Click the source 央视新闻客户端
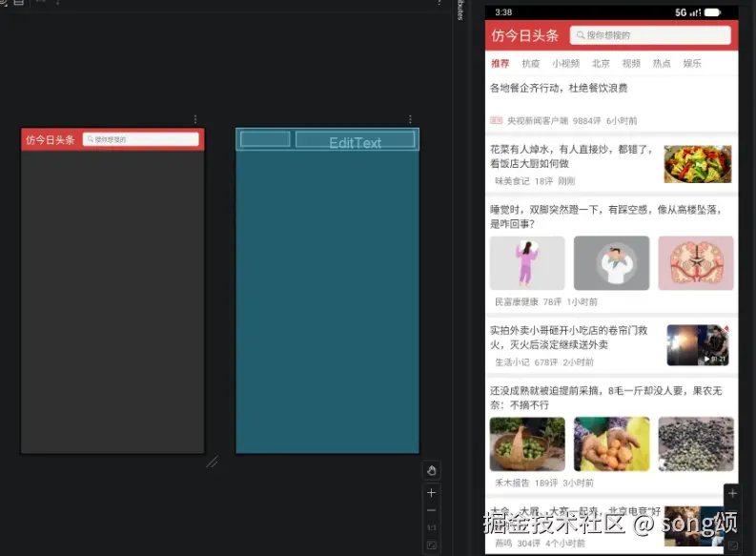Viewport: 756px width, 556px height. [537, 120]
